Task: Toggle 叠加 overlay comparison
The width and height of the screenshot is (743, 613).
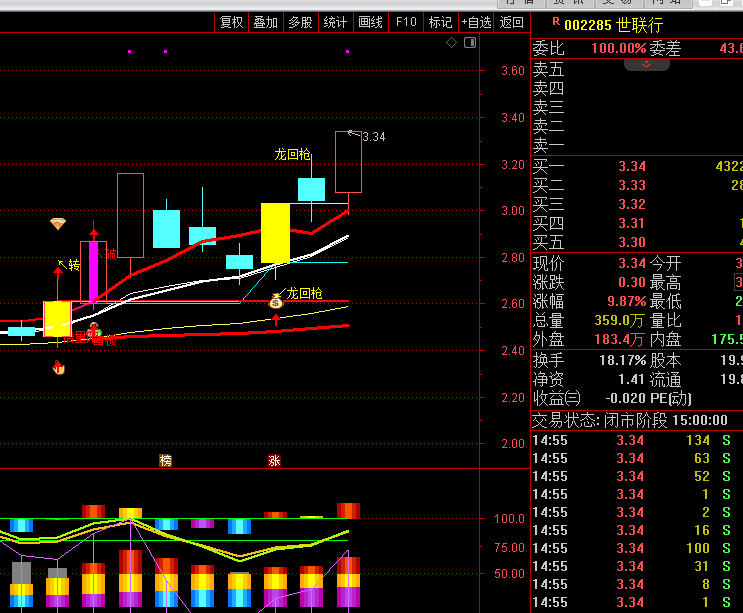Action: pos(265,22)
